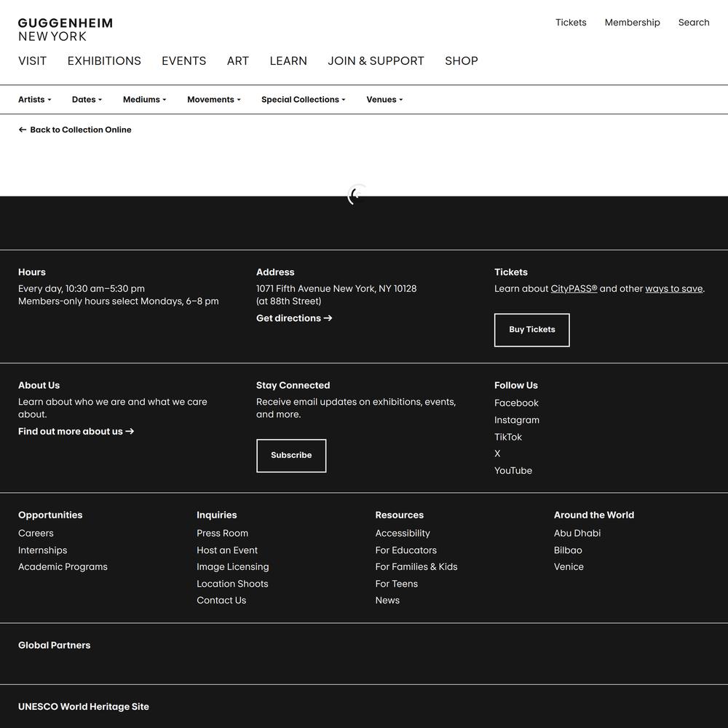The height and width of the screenshot is (728, 728).
Task: Expand the Artists dropdown filter
Action: [x=34, y=100]
